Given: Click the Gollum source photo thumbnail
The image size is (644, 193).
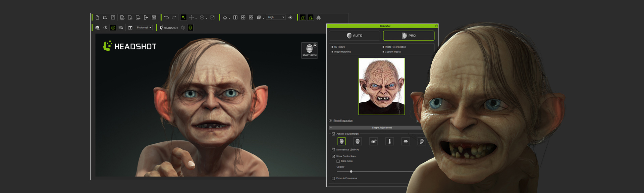Looking at the screenshot, I should (382, 87).
